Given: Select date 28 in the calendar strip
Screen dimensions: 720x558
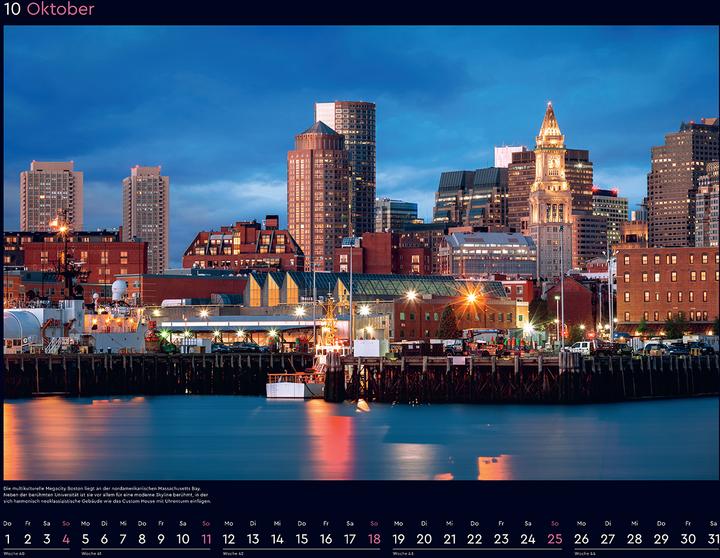Looking at the screenshot, I should [x=634, y=538].
